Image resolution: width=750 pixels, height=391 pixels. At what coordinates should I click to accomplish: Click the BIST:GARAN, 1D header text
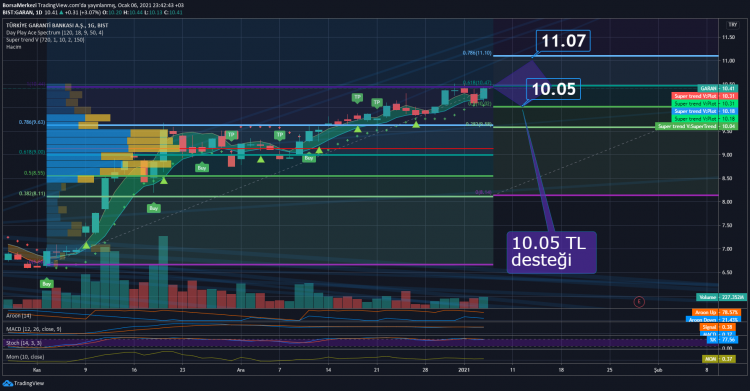tap(22, 12)
